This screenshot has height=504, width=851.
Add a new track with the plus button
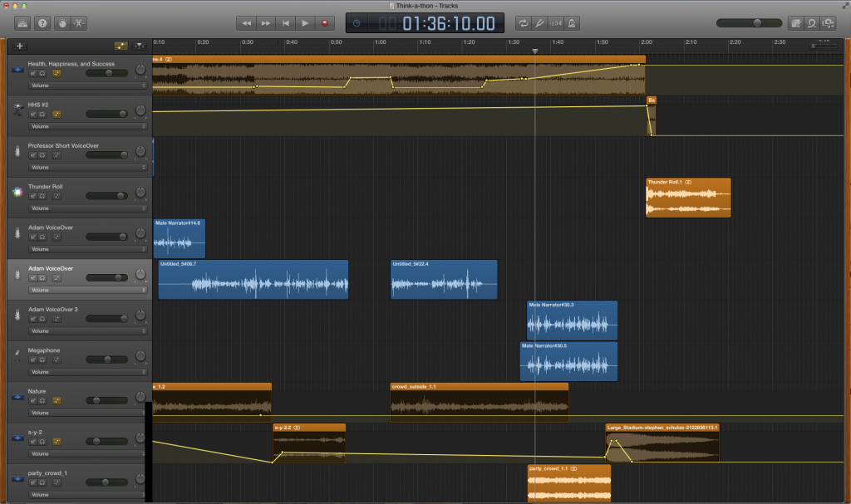[20, 46]
